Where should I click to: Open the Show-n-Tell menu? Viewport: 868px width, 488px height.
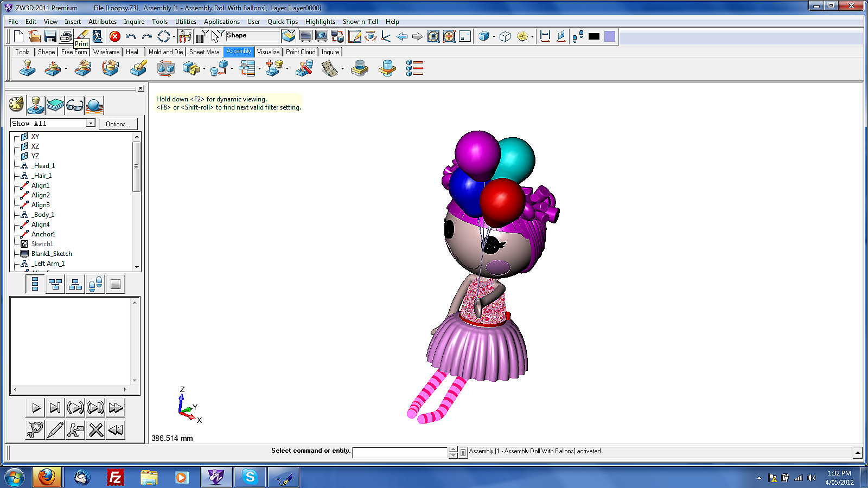point(360,22)
